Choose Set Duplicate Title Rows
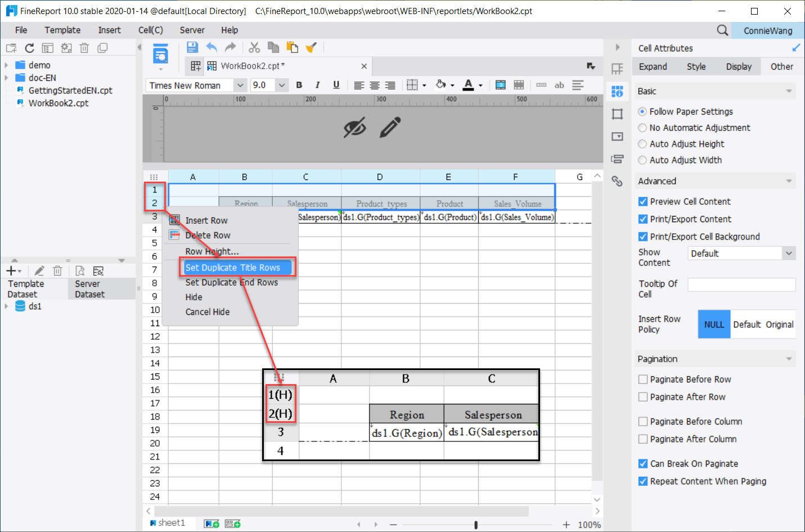 [x=237, y=268]
